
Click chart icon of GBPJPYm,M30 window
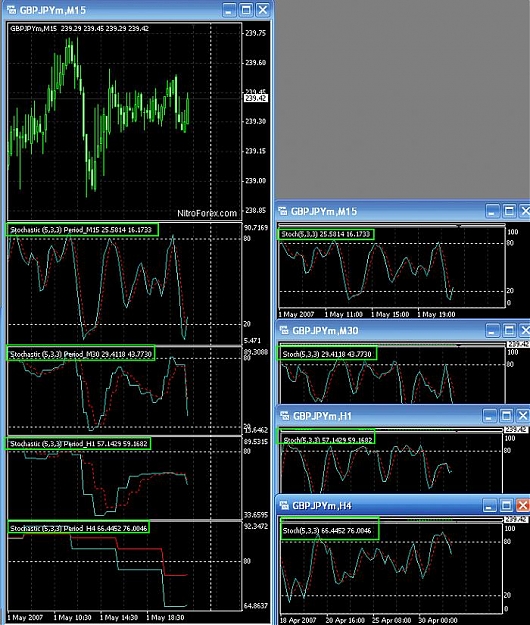[284, 330]
